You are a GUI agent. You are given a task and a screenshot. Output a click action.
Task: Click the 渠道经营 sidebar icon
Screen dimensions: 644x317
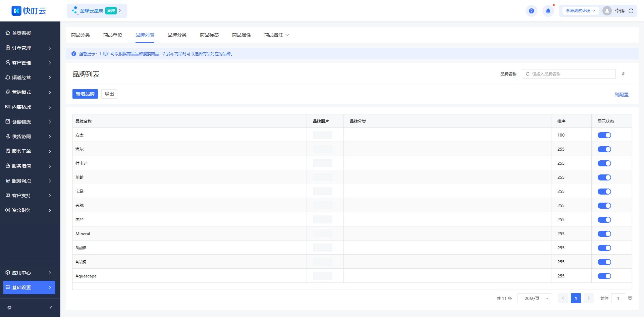click(x=8, y=77)
